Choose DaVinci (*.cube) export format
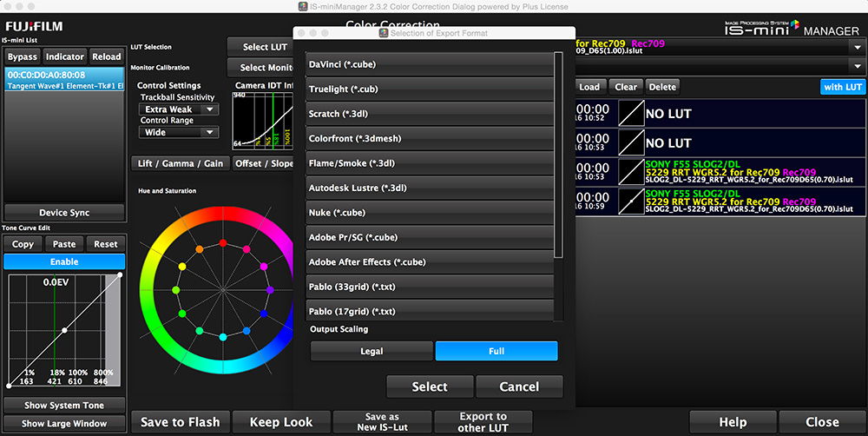Viewport: 868px width, 436px height. [x=430, y=64]
